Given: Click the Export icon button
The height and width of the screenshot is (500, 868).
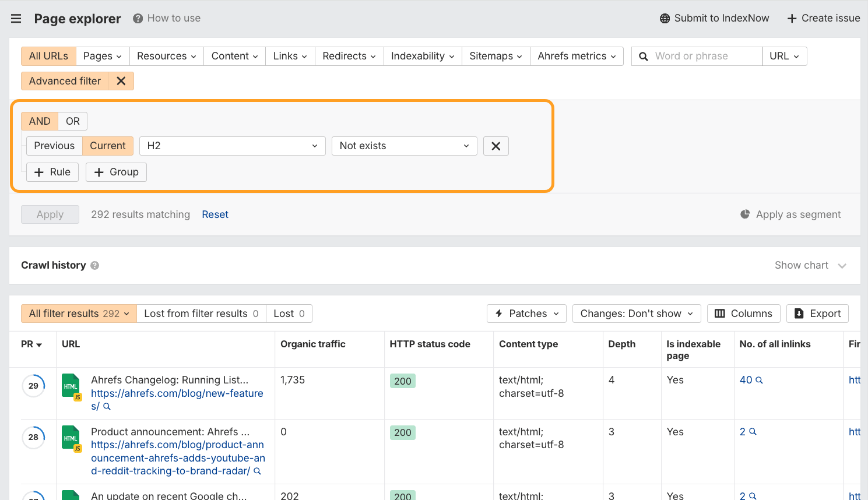Looking at the screenshot, I should pos(799,313).
